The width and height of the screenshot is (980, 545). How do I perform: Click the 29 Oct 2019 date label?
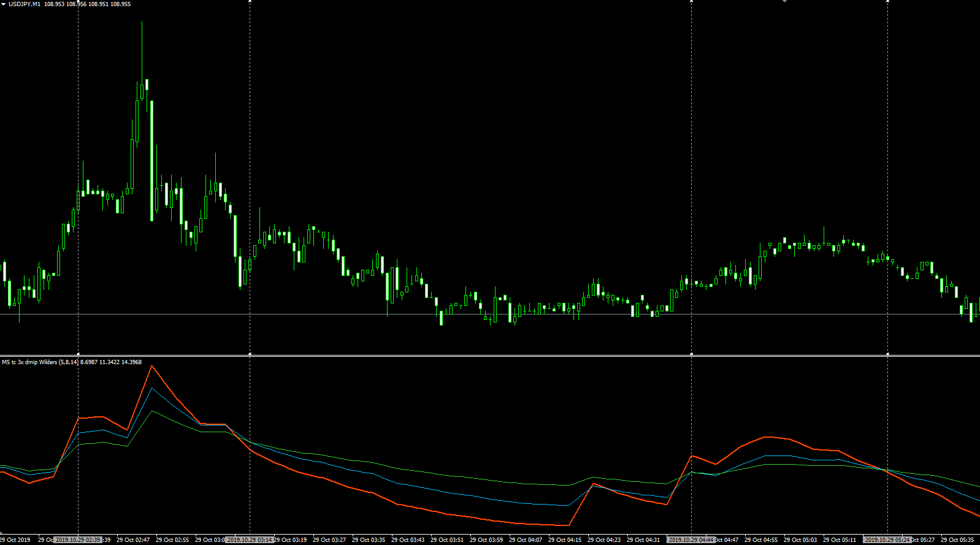click(x=15, y=540)
